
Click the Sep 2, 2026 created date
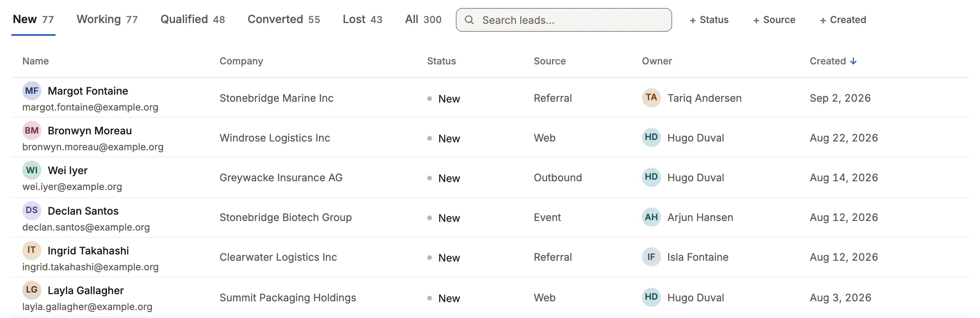point(840,98)
